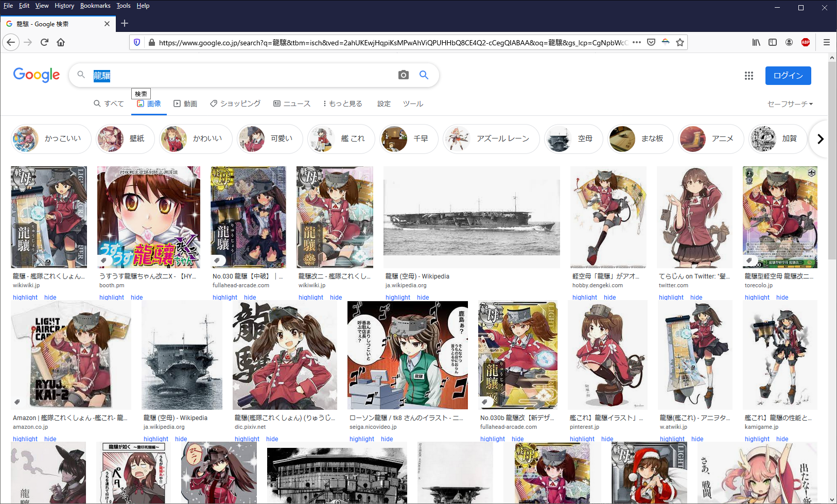This screenshot has width=837, height=504.
Task: Click the browser URL address bar
Action: (394, 42)
